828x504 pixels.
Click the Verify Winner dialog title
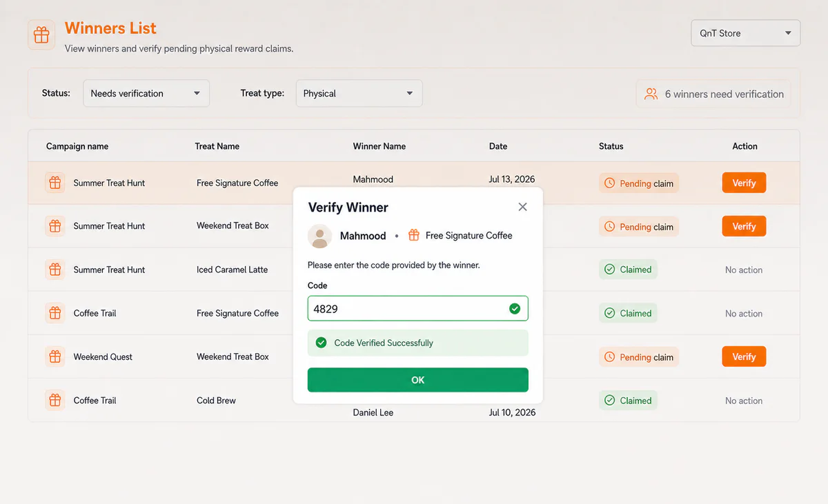348,208
